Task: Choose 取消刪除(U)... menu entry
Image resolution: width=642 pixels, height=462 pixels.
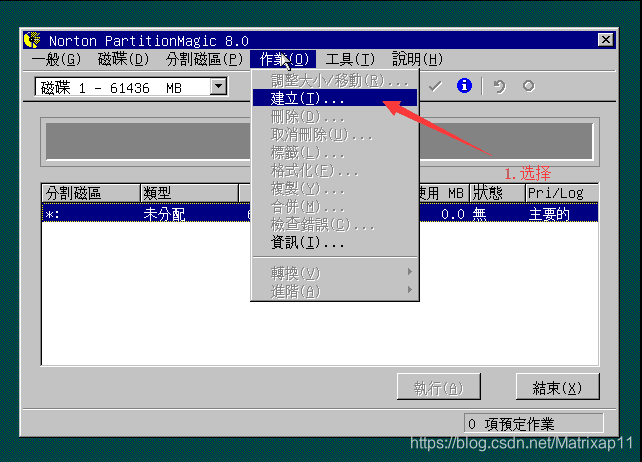Action: pos(335,134)
